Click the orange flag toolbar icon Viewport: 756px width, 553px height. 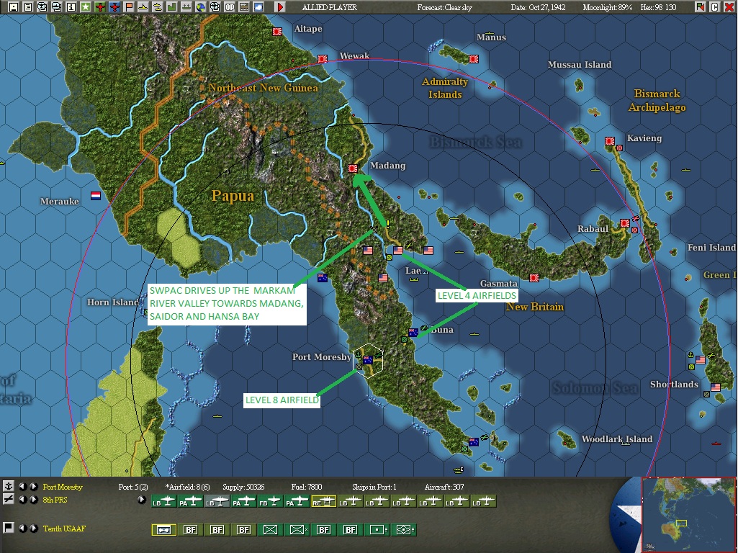click(x=129, y=6)
